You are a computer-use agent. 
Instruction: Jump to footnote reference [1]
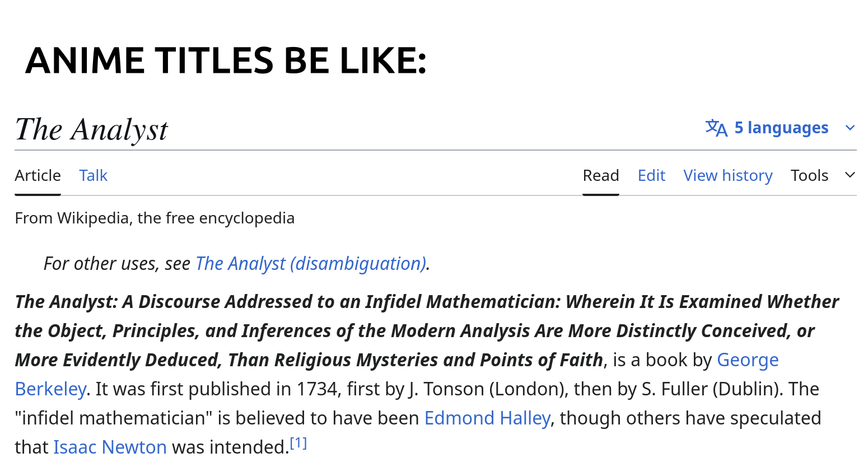click(x=298, y=444)
